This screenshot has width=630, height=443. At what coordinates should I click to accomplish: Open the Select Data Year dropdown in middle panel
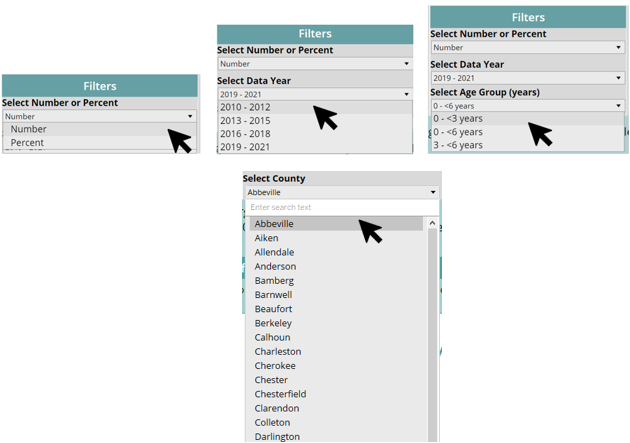(314, 94)
